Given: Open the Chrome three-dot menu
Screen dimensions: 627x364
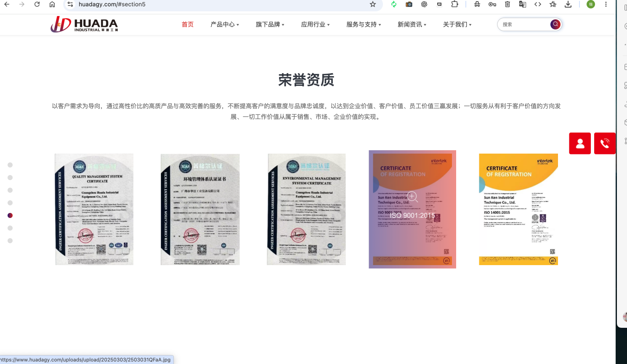Looking at the screenshot, I should [606, 4].
